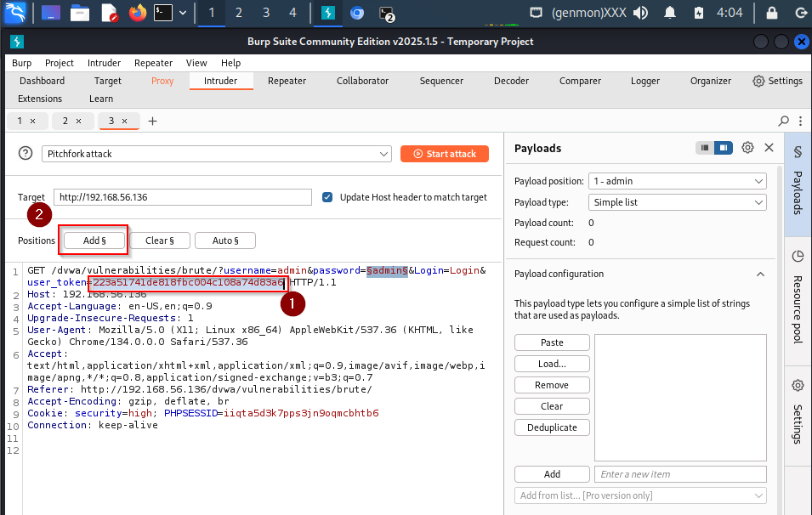Click the Deduplicate button
Viewport: 812px width, 515px height.
click(x=552, y=427)
